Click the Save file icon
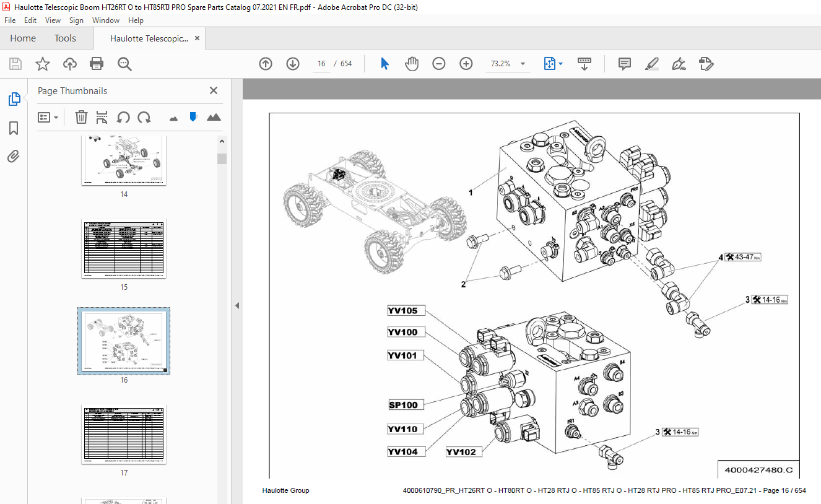 click(15, 64)
